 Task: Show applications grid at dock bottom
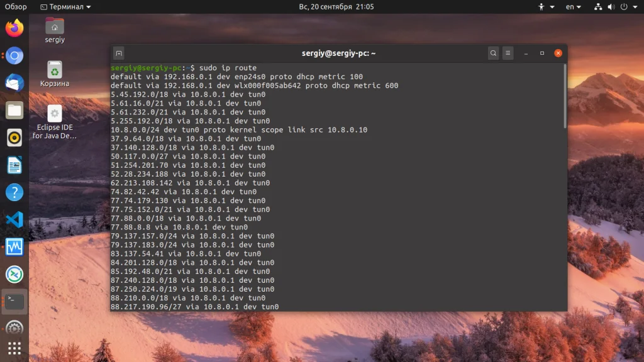point(14,348)
